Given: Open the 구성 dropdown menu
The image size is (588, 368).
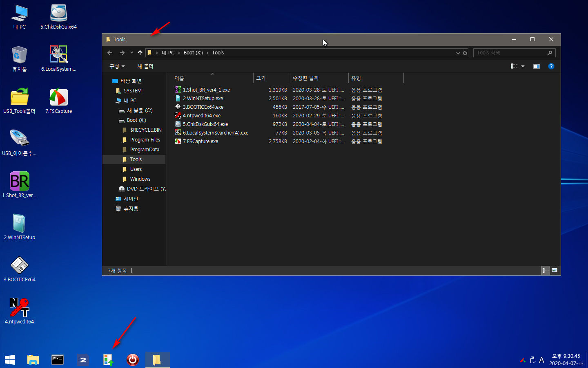Looking at the screenshot, I should [117, 66].
